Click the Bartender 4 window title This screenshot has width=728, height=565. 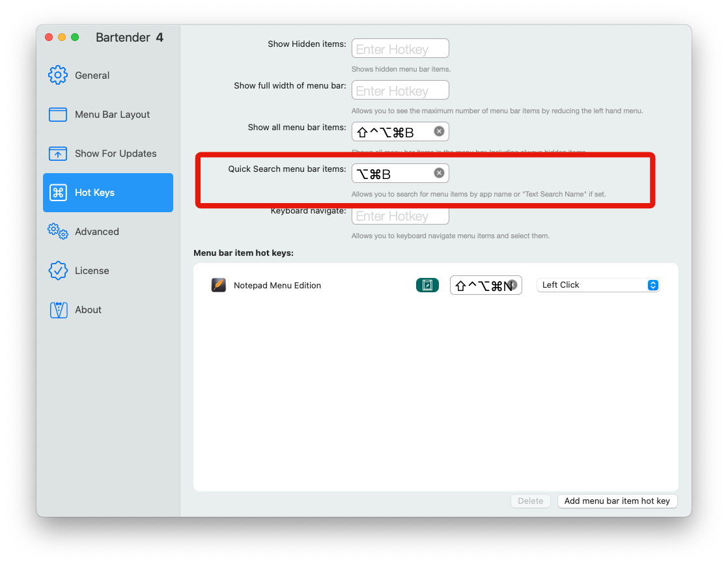click(x=130, y=38)
